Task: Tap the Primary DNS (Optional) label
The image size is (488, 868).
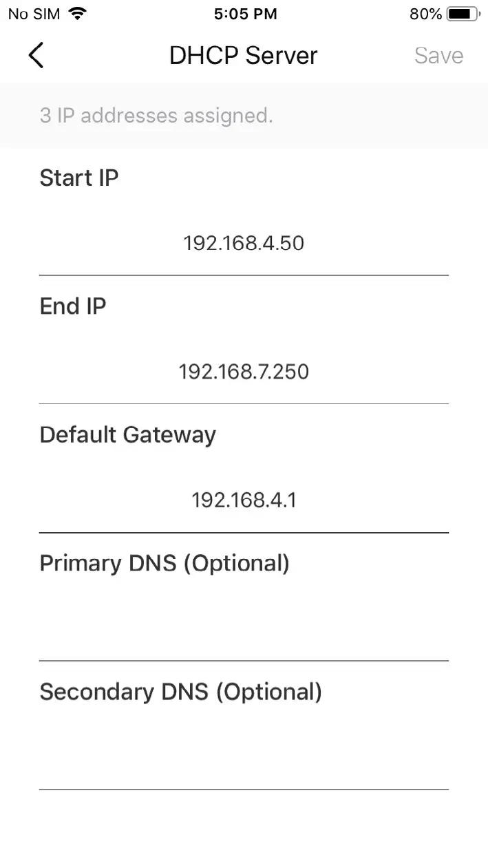Action: pyautogui.click(x=165, y=563)
